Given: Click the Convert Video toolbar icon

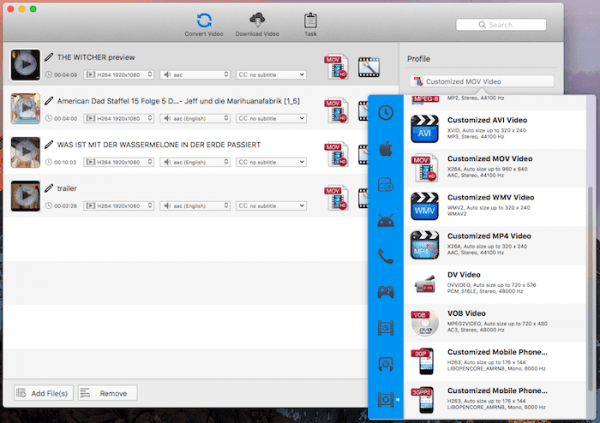Looking at the screenshot, I should point(203,20).
